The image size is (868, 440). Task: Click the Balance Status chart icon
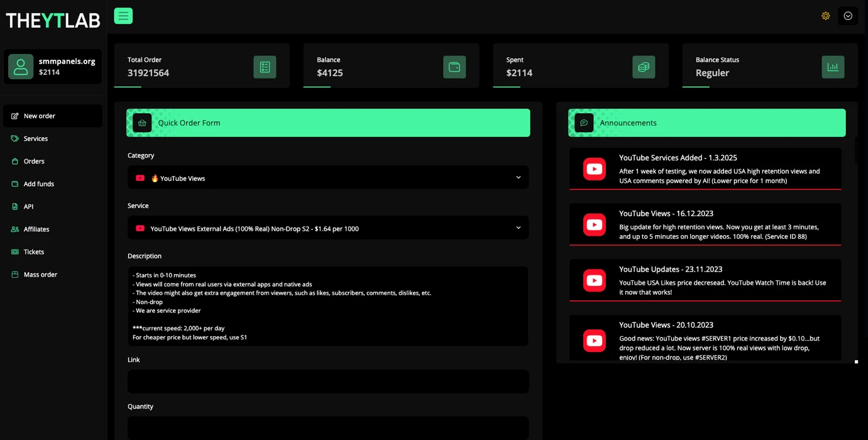[833, 67]
